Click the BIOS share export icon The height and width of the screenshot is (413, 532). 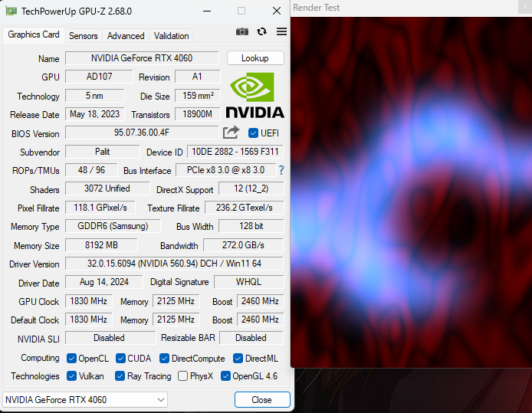coord(231,133)
